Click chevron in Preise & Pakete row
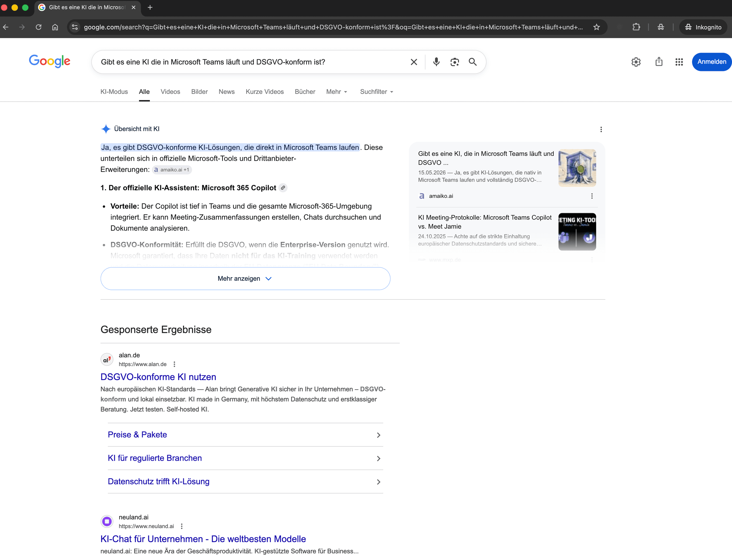 point(378,435)
